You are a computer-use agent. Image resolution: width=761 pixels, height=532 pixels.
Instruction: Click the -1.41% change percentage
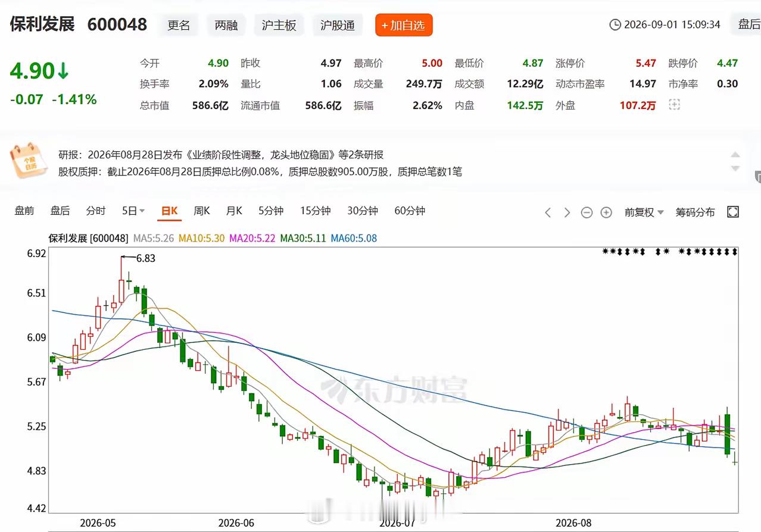pyautogui.click(x=74, y=99)
